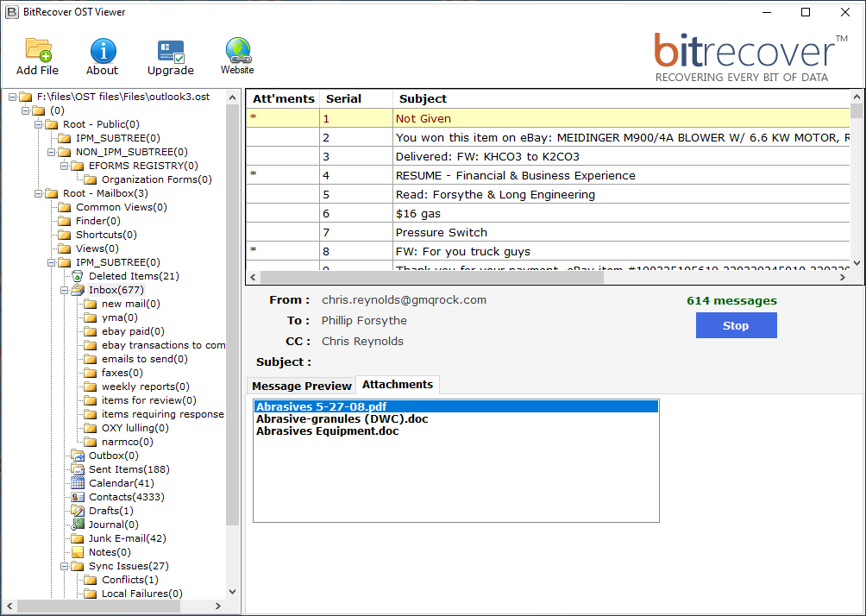Switch to the Message Preview tab
866x616 pixels.
click(301, 386)
